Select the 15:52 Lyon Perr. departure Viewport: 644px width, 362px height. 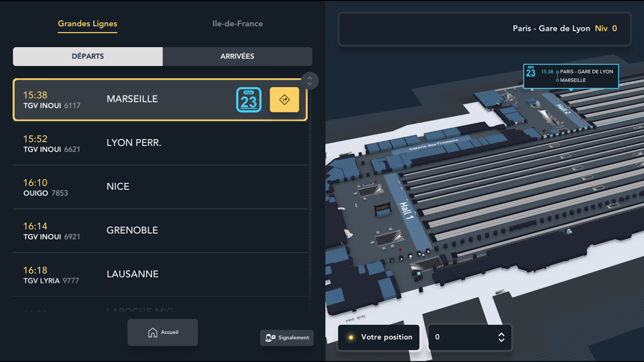click(160, 143)
